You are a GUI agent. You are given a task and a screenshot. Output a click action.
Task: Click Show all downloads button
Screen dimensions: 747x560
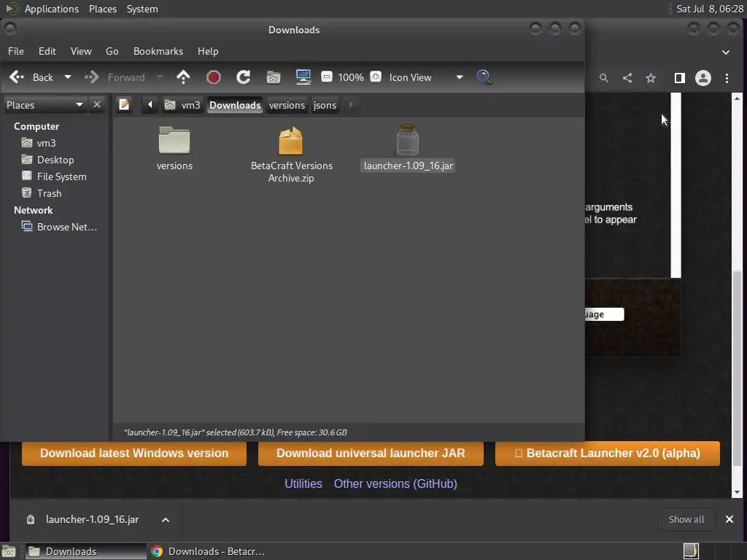686,519
